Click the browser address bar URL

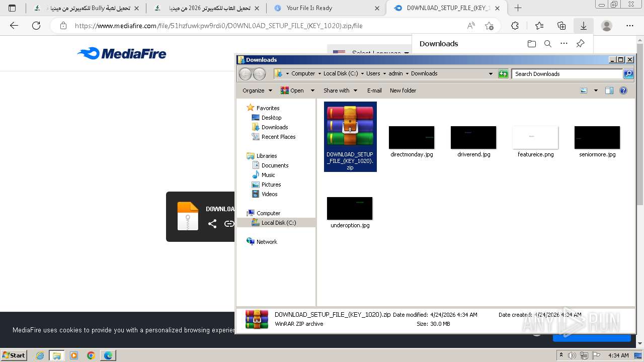point(218,26)
